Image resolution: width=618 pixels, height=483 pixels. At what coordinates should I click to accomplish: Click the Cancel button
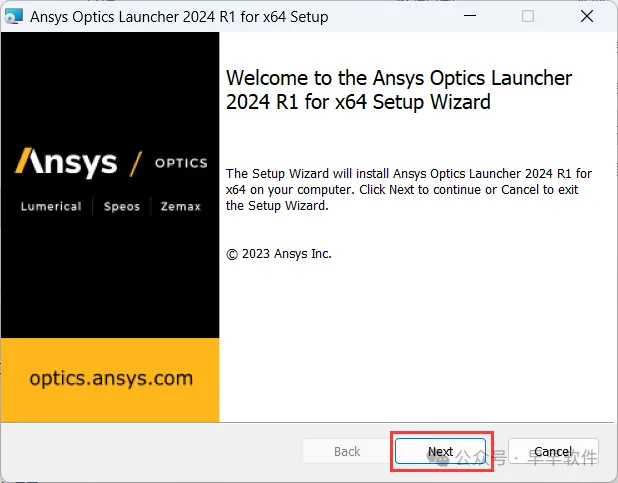tap(553, 451)
